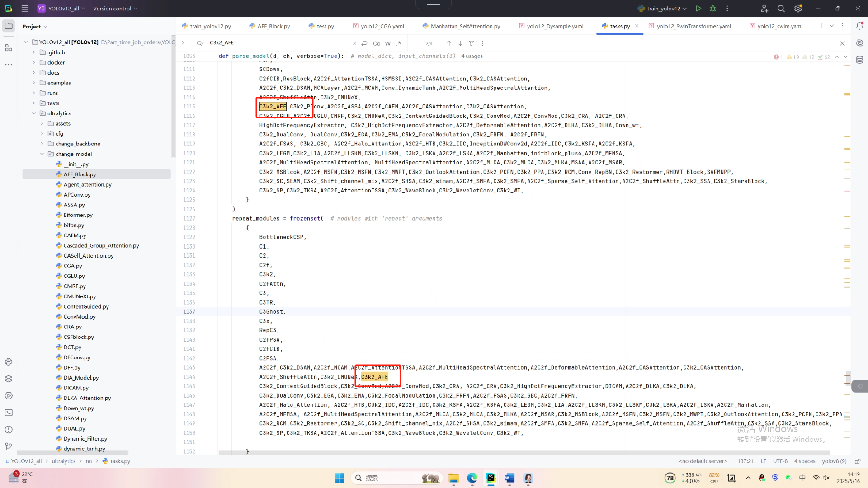868x488 pixels.
Task: Toggle Match Case (Cc) in search bar
Action: pyautogui.click(x=376, y=43)
